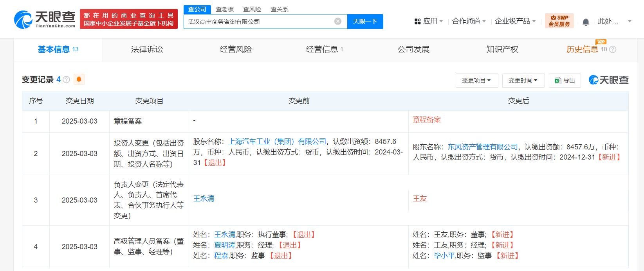Select the 章程备案 change item cell in row 1
The image size is (644, 271).
tap(149, 121)
